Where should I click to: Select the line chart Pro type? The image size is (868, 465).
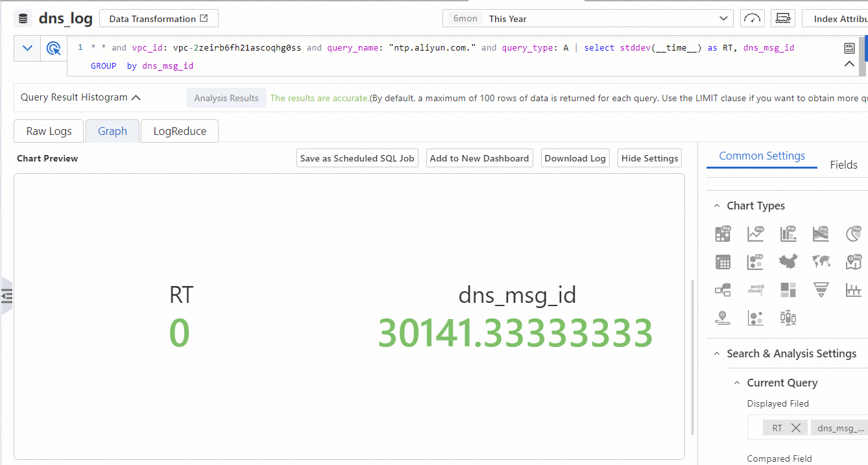click(x=756, y=233)
